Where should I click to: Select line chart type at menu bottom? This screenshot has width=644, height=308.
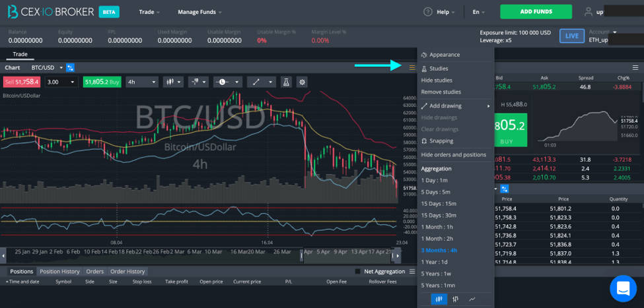472,299
